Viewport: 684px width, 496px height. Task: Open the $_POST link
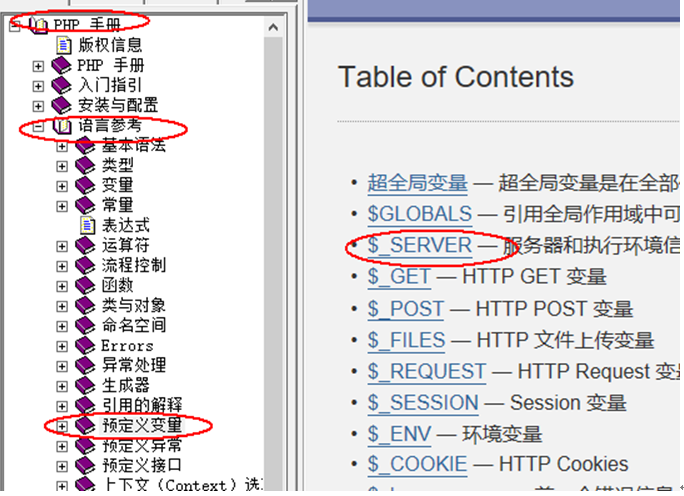tap(406, 309)
